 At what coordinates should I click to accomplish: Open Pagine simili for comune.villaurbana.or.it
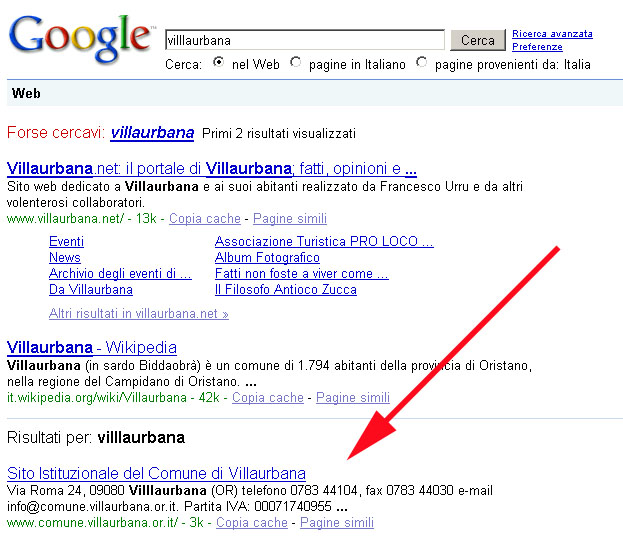point(337,522)
